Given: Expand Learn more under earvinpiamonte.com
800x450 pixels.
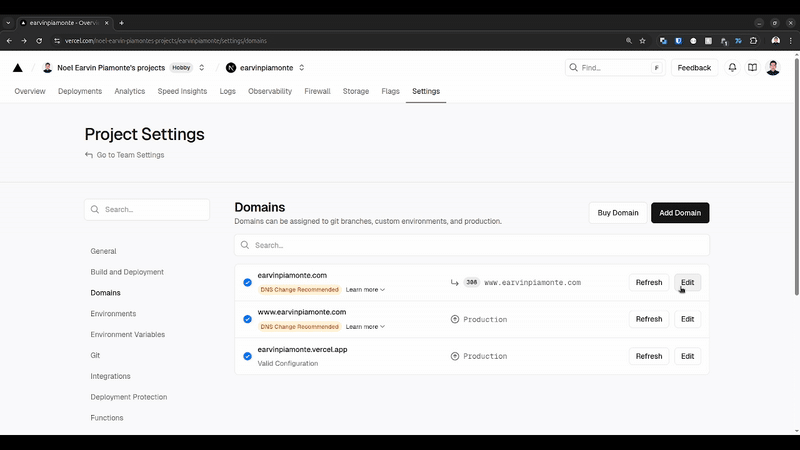Looking at the screenshot, I should coord(365,290).
